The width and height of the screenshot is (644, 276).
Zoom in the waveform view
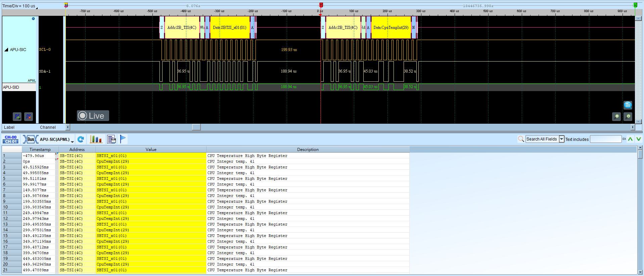[x=628, y=116]
